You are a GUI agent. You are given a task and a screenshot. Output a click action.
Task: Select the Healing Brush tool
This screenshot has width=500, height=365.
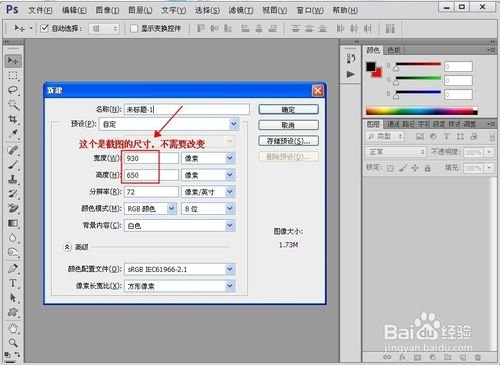point(13,150)
